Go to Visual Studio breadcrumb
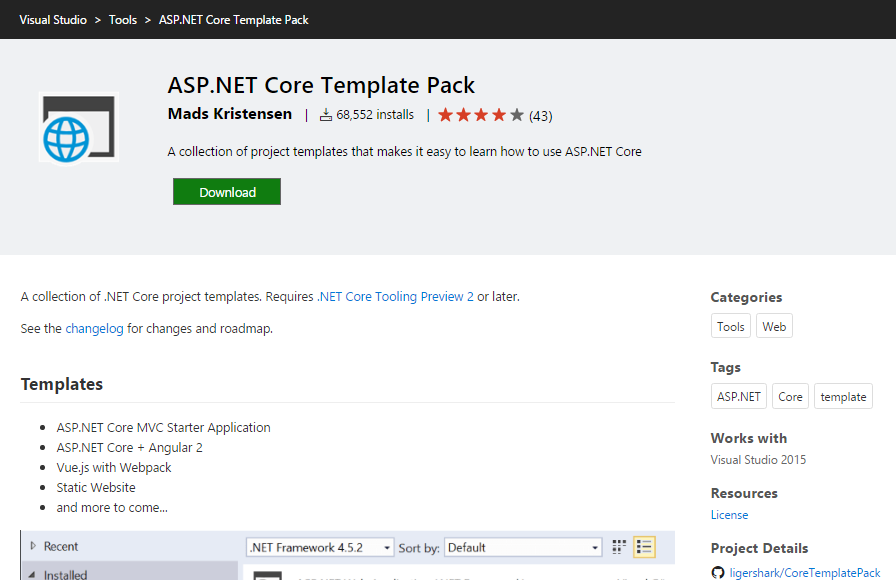This screenshot has height=580, width=896. (x=53, y=20)
